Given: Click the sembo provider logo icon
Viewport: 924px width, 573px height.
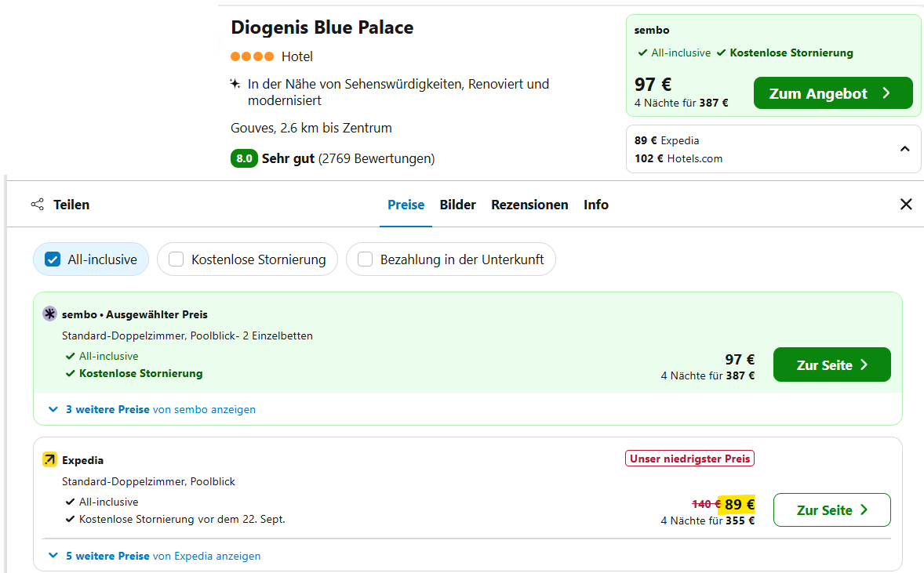Looking at the screenshot, I should tap(49, 314).
